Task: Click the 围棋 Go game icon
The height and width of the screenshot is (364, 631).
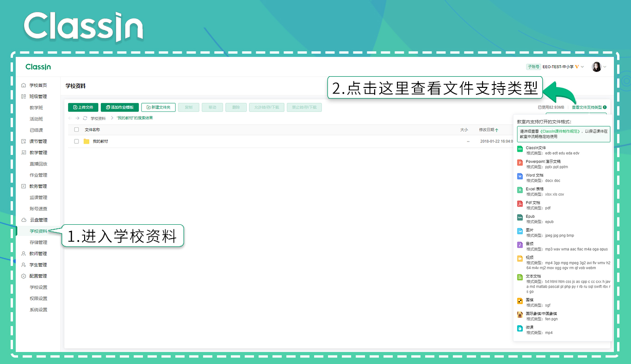Action: point(520,301)
